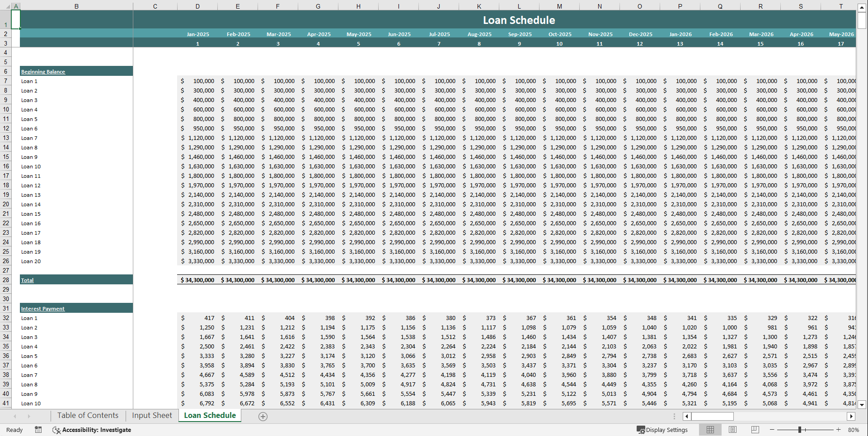The image size is (868, 436).
Task: Click the right arrow of horizontal scrollbar
Action: (x=852, y=416)
